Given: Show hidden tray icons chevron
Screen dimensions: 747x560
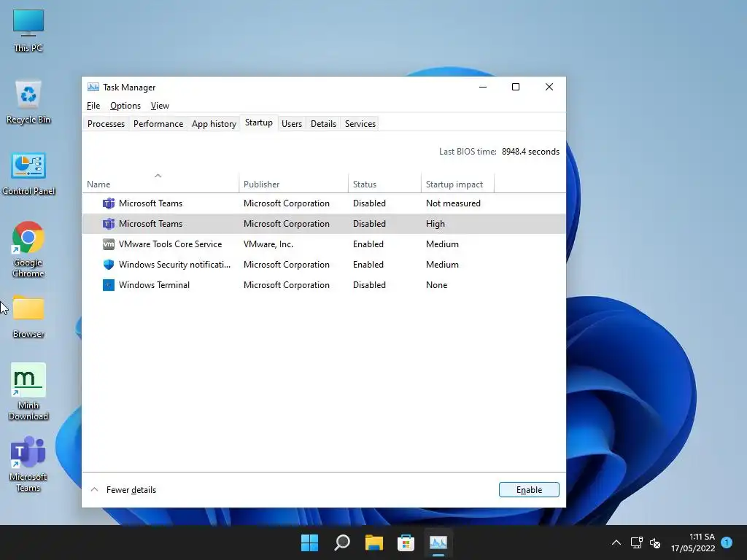Looking at the screenshot, I should 616,542.
